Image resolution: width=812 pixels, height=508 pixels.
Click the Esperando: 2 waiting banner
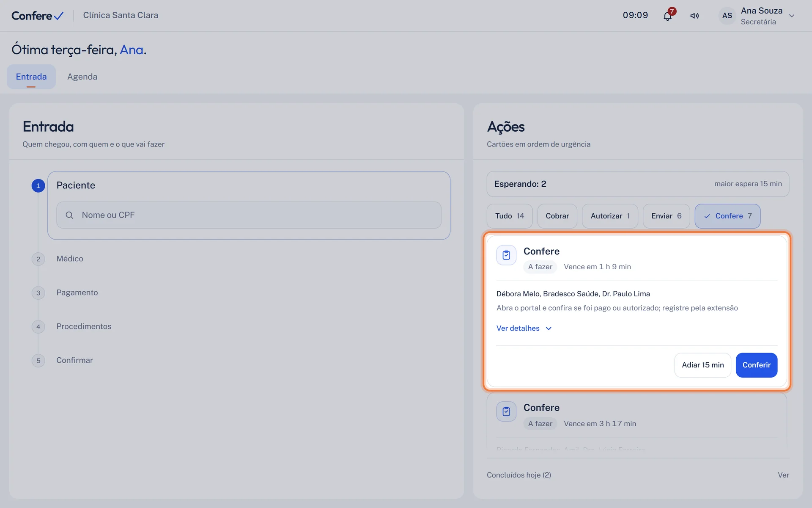(638, 184)
